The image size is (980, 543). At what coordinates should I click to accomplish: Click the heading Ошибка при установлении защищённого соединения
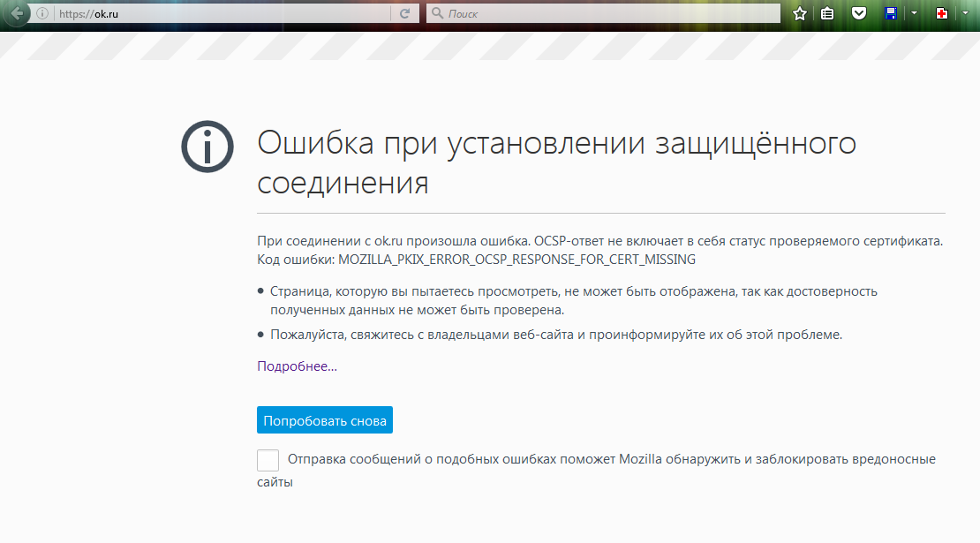(x=556, y=162)
